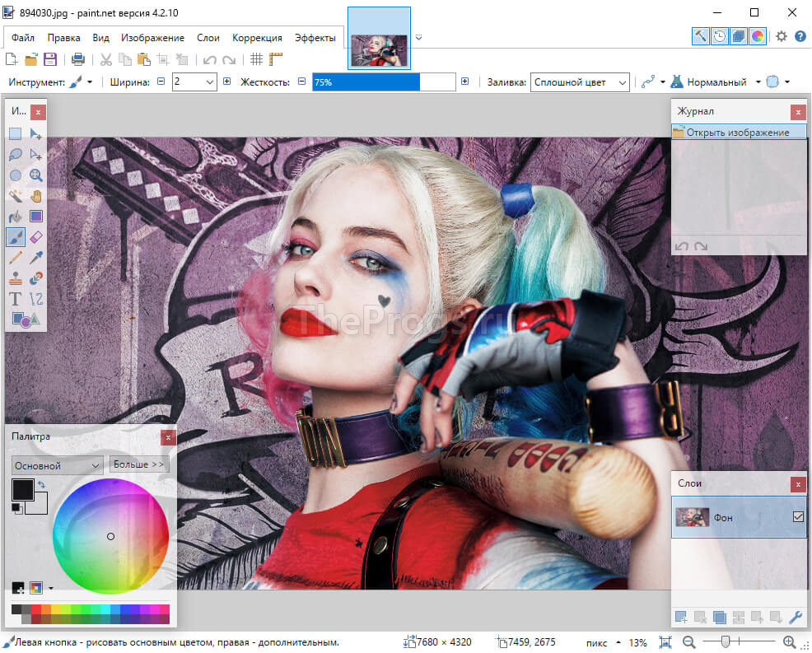Toggle the History window button
The image size is (812, 653).
(720, 36)
